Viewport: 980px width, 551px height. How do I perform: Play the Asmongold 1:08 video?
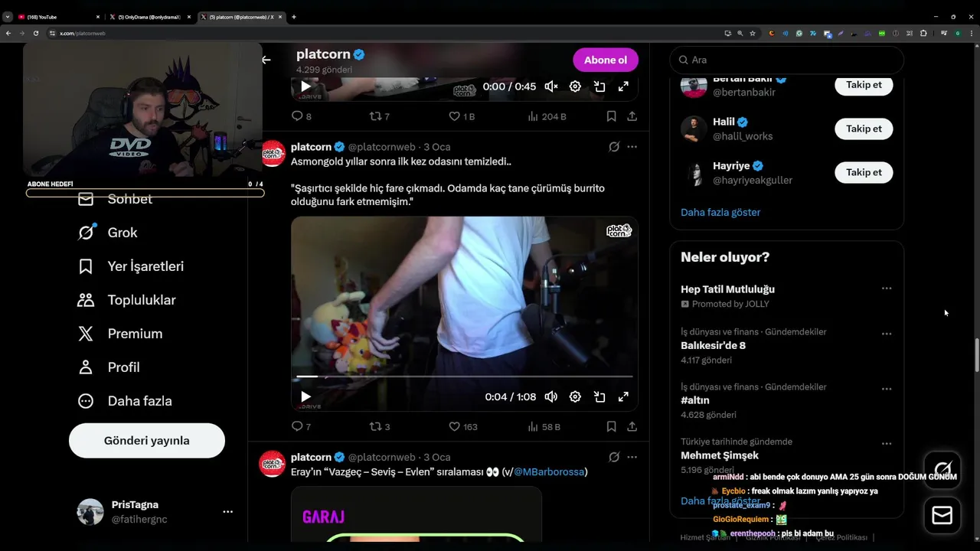(x=305, y=396)
